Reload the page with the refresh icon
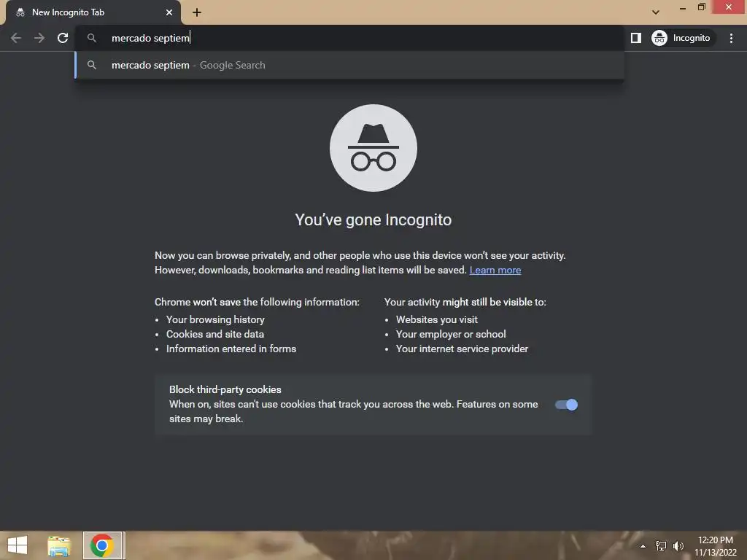747x560 pixels. click(63, 38)
